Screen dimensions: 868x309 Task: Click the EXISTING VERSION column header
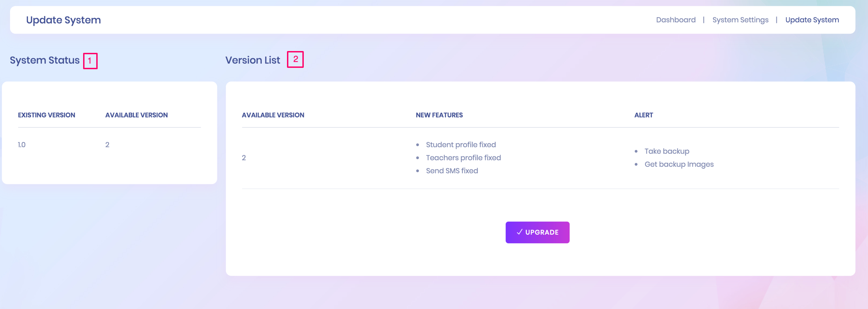(46, 115)
